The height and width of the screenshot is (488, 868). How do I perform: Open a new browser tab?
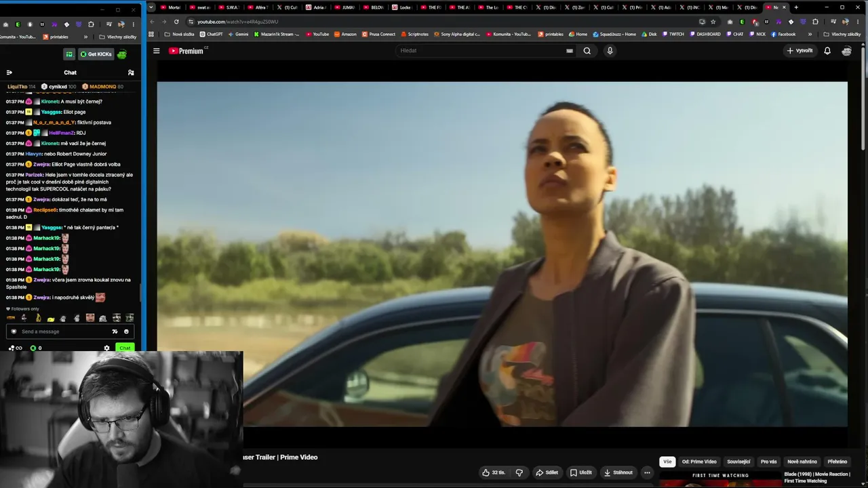click(x=796, y=7)
